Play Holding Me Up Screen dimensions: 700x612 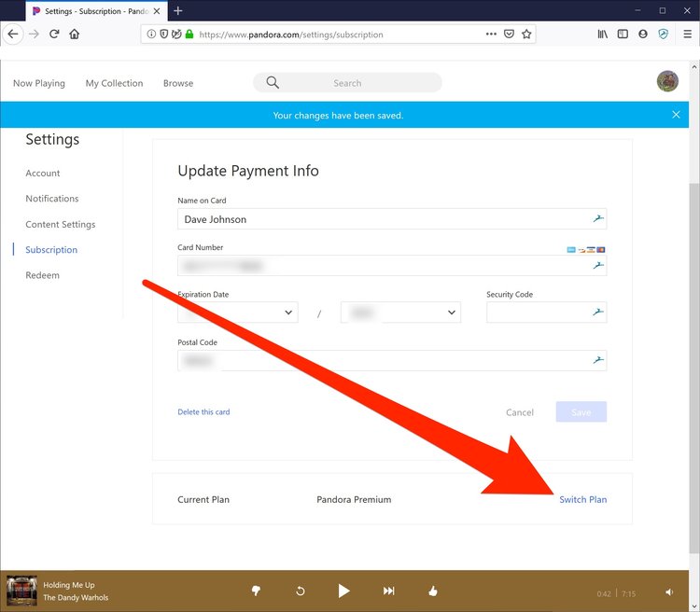pos(343,591)
